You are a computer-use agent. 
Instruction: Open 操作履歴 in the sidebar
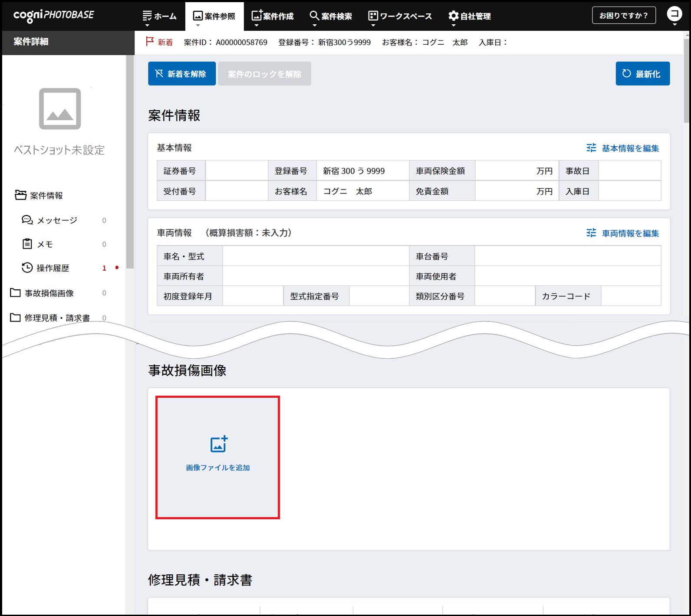[x=46, y=268]
